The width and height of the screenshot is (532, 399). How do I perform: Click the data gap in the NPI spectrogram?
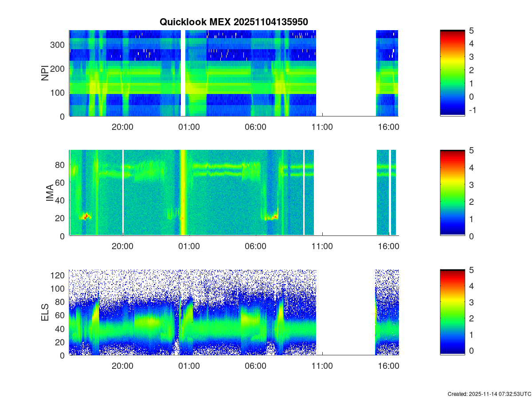coord(346,73)
